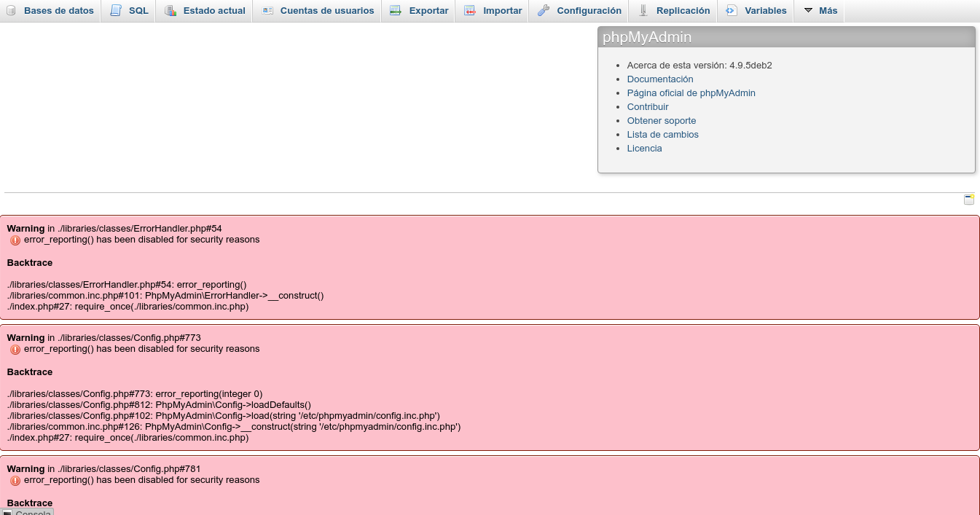This screenshot has width=980, height=515.
Task: Expand the Más dropdown menu
Action: 820,11
